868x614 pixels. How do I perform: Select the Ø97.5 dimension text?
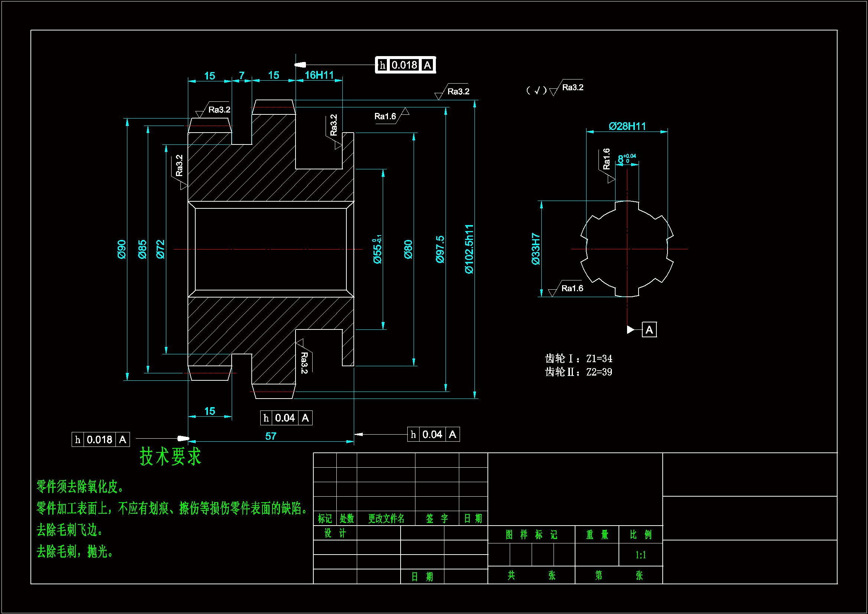tap(440, 249)
